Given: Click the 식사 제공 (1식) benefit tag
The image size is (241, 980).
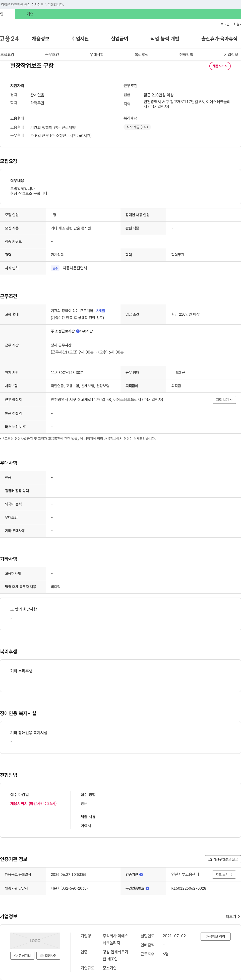Looking at the screenshot, I should 137,127.
